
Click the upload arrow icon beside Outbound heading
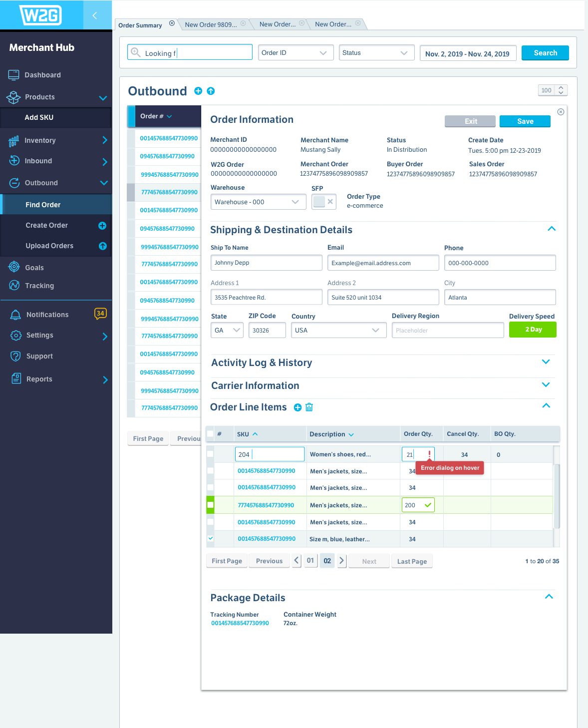tap(211, 91)
